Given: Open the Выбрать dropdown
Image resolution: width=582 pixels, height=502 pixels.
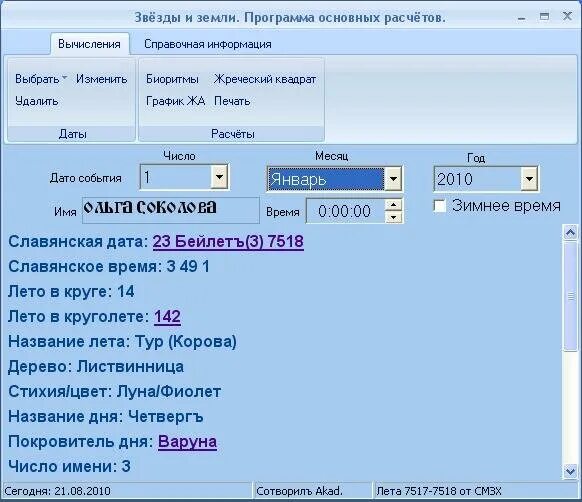Looking at the screenshot, I should (40, 79).
